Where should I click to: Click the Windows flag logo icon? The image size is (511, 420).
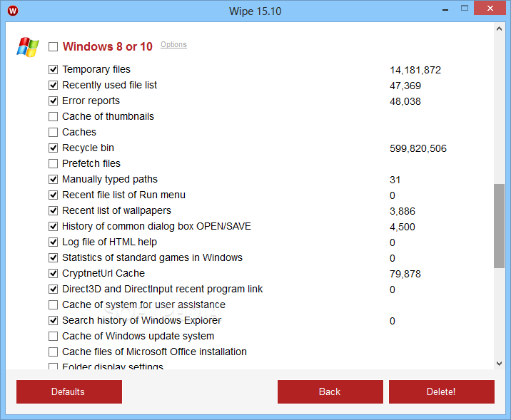(x=28, y=47)
